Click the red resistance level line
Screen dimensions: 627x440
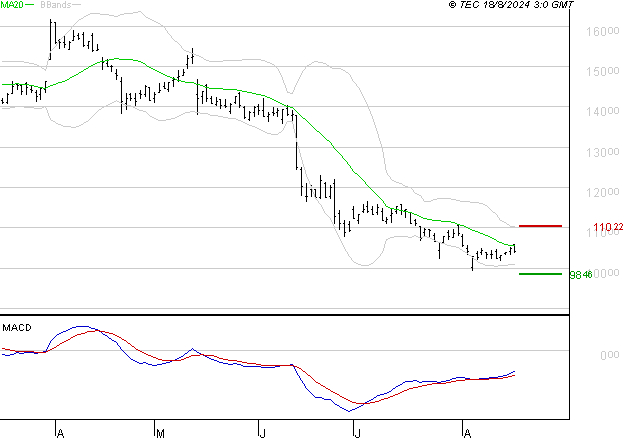coord(540,226)
